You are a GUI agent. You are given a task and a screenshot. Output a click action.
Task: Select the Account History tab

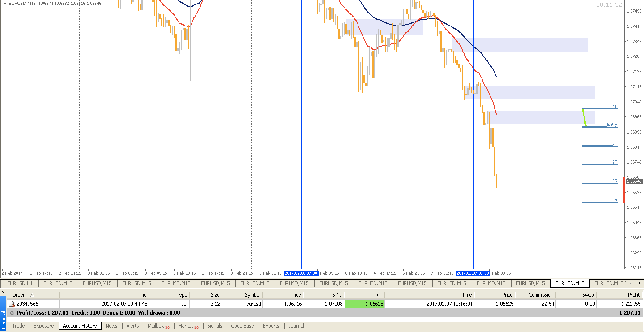[80, 326]
